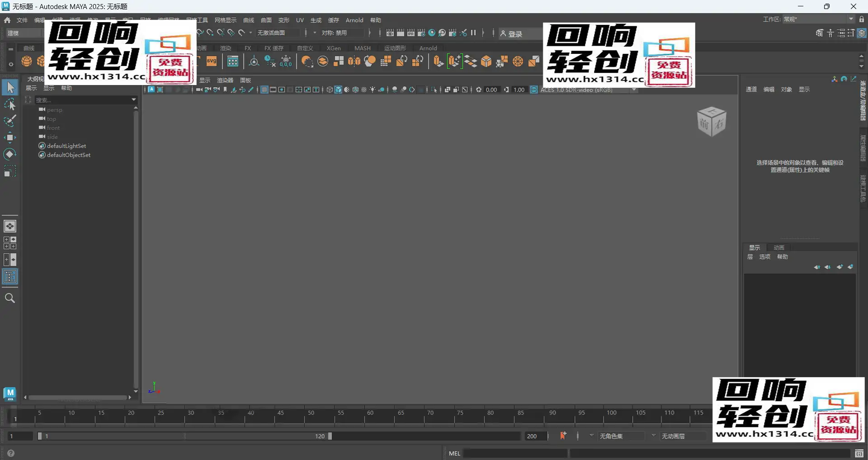The height and width of the screenshot is (460, 868).
Task: Open the workspace dropdown showing 常规*
Action: pos(819,19)
